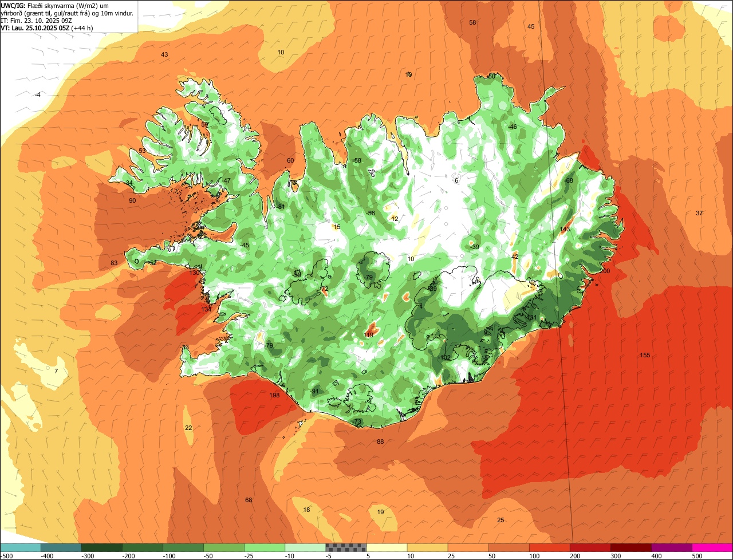Click the bright green -25 to -10 swatch
The height and width of the screenshot is (560, 733).
[x=265, y=547]
